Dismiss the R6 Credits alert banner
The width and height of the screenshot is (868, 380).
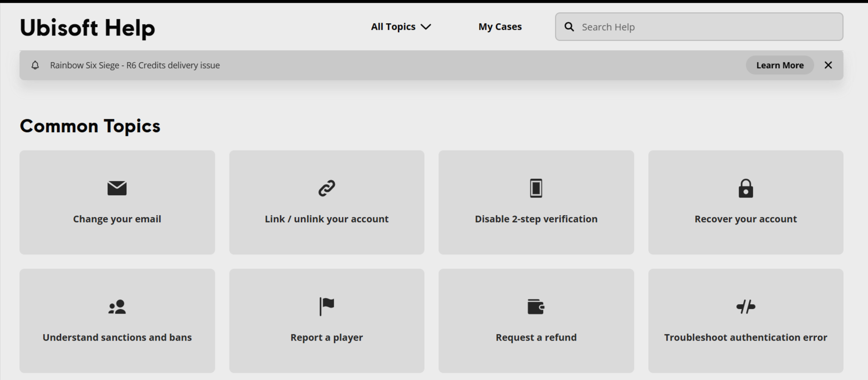click(x=828, y=65)
